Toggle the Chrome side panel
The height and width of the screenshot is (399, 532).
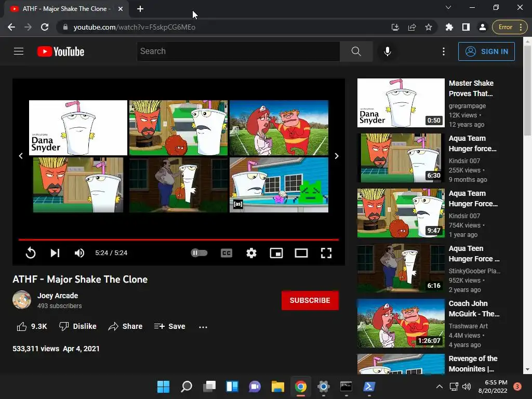tap(466, 27)
